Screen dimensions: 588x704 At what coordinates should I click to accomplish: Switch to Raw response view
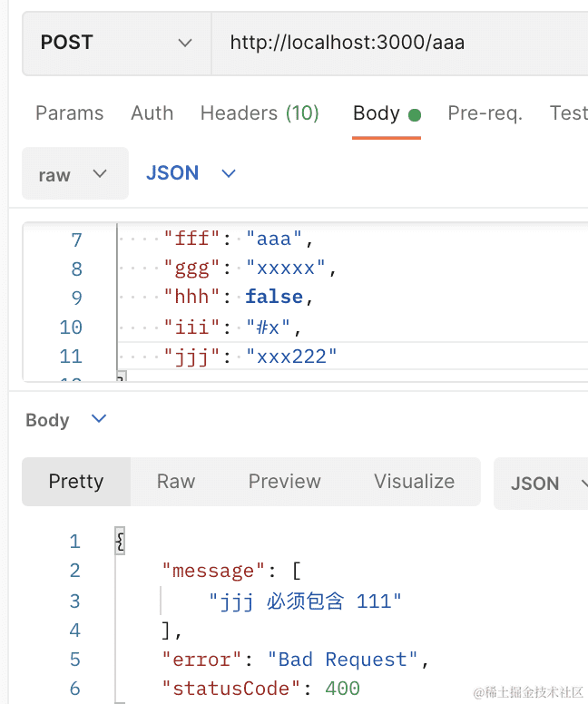(x=176, y=482)
